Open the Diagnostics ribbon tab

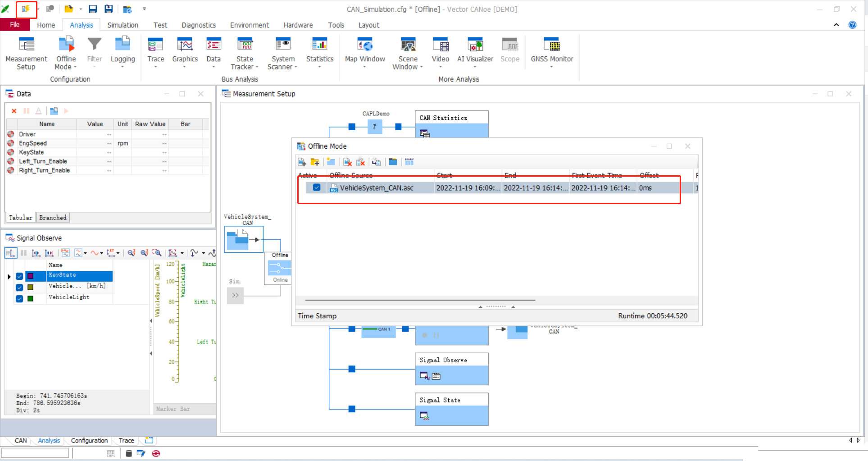coord(198,25)
